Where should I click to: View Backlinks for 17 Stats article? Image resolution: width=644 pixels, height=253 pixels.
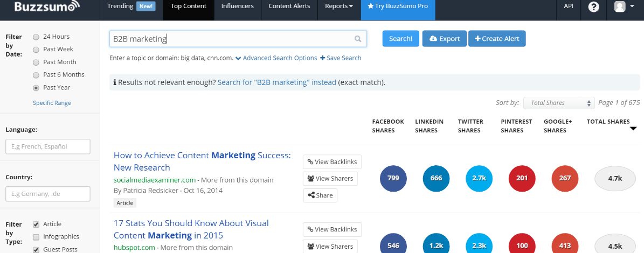pyautogui.click(x=333, y=229)
